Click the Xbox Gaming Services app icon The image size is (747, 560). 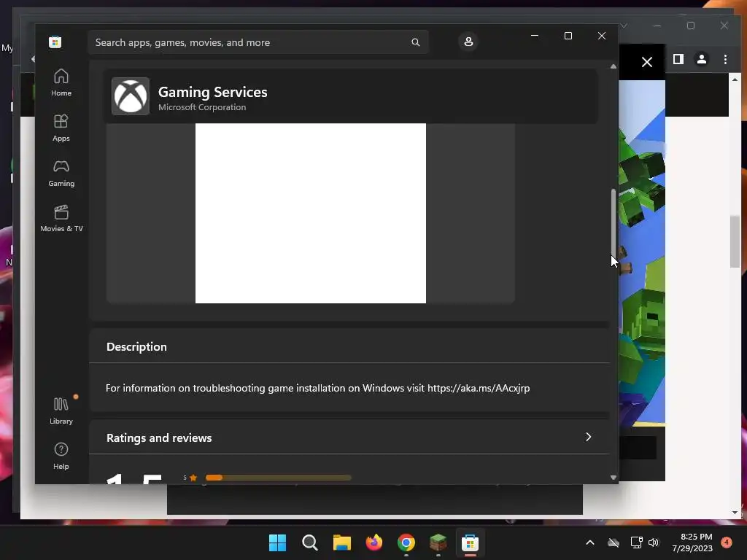pos(130,96)
